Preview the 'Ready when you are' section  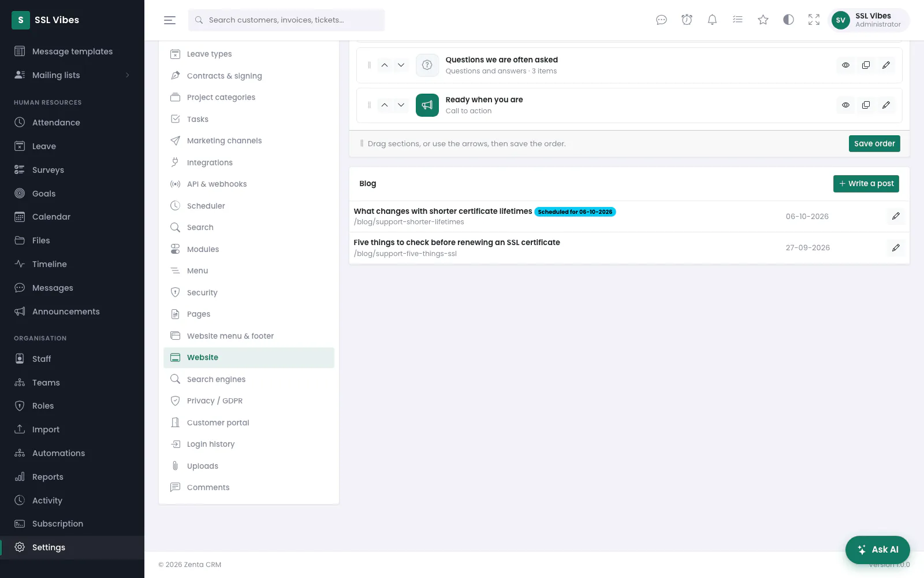point(845,105)
